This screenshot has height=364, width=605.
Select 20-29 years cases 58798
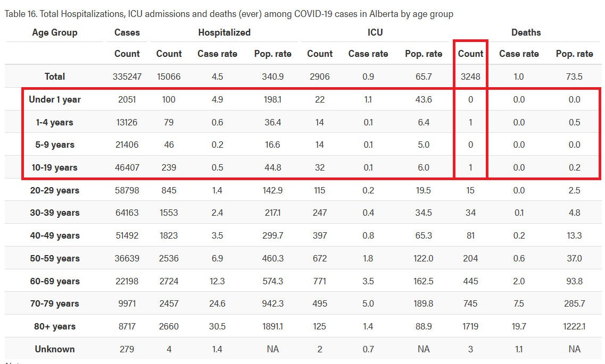[127, 190]
